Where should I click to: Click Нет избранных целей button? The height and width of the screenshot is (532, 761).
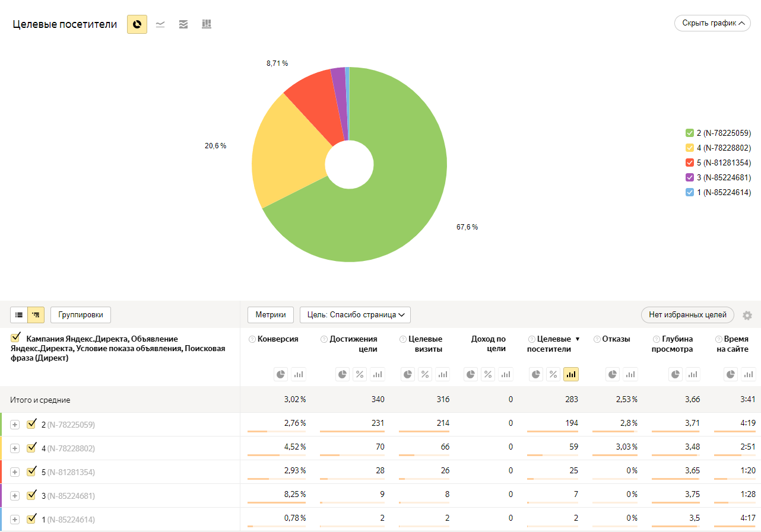687,315
